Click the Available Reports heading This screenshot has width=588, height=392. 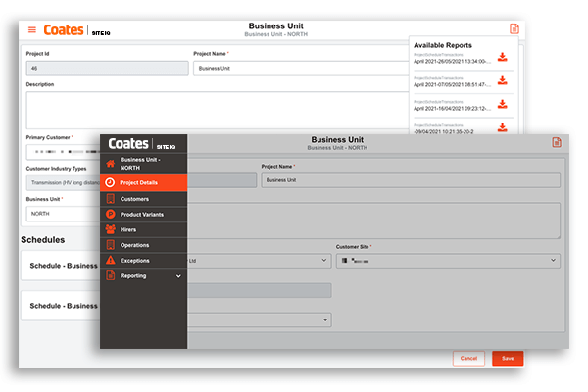pos(443,45)
